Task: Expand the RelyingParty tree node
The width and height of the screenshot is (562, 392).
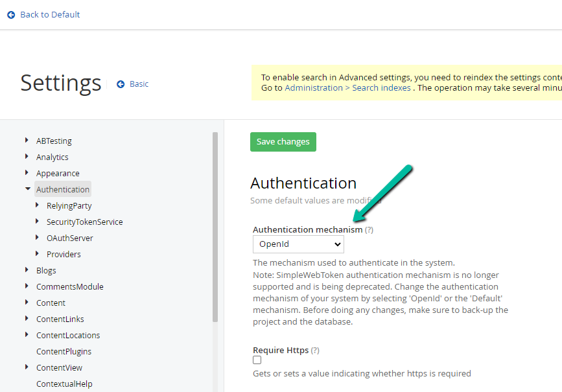Action: pyautogui.click(x=36, y=205)
